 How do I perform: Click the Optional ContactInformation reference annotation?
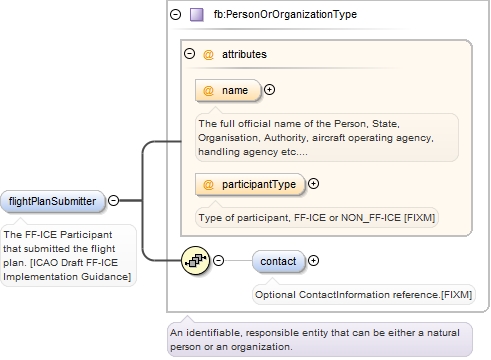[364, 295]
